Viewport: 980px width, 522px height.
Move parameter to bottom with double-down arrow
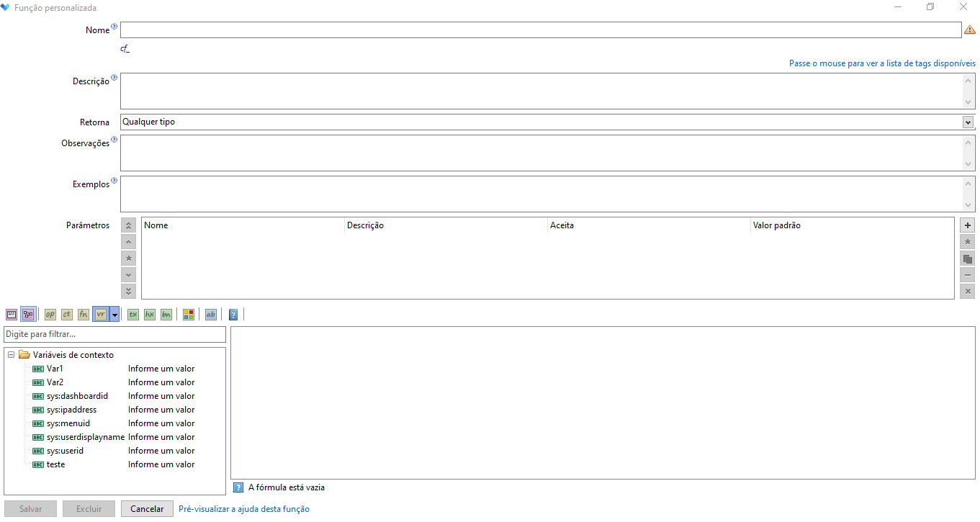click(129, 291)
